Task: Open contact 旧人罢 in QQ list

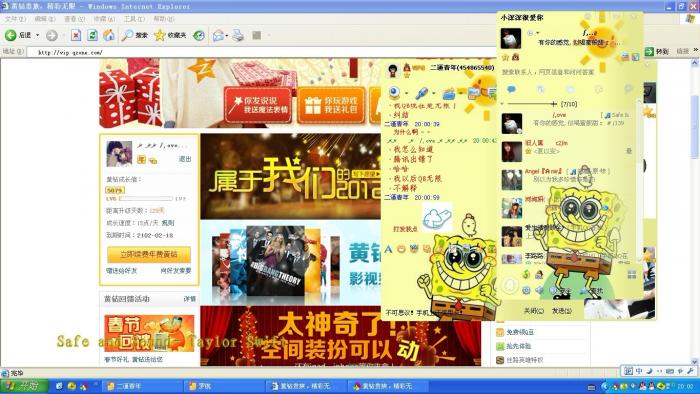Action: click(567, 151)
